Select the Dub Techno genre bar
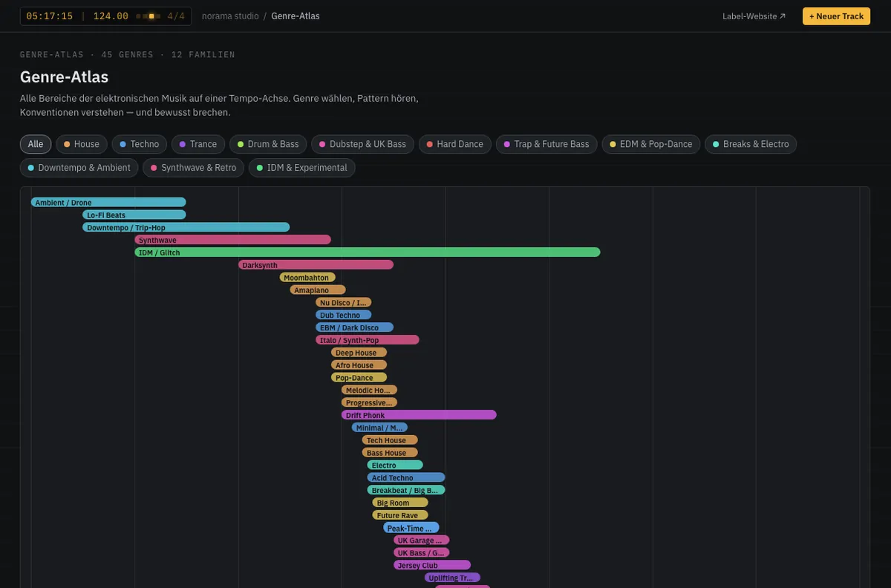This screenshot has width=891, height=588. point(344,316)
